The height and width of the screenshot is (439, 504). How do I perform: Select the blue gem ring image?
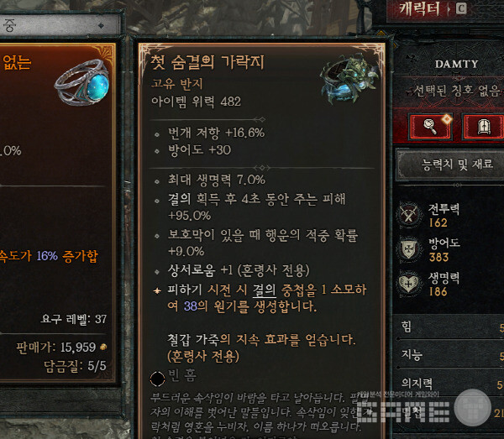coord(81,82)
